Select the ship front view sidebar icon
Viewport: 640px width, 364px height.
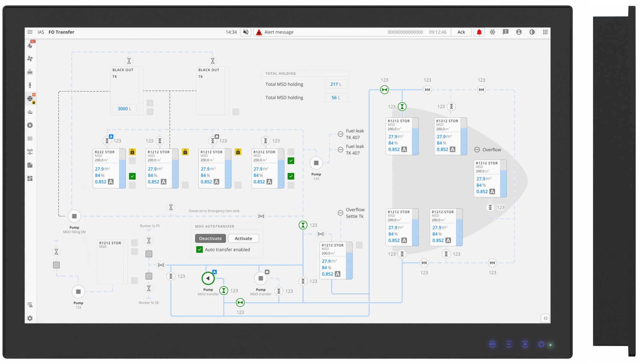tap(30, 72)
